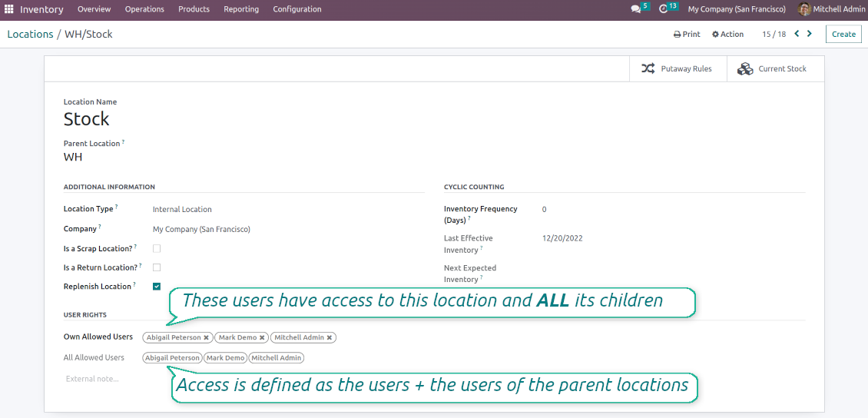Viewport: 868px width, 418px height.
Task: Click Mitchell Admin's avatar picture
Action: click(x=804, y=9)
